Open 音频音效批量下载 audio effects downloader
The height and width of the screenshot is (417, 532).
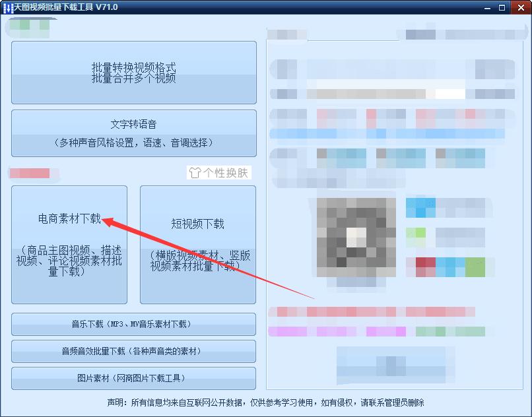pos(132,351)
